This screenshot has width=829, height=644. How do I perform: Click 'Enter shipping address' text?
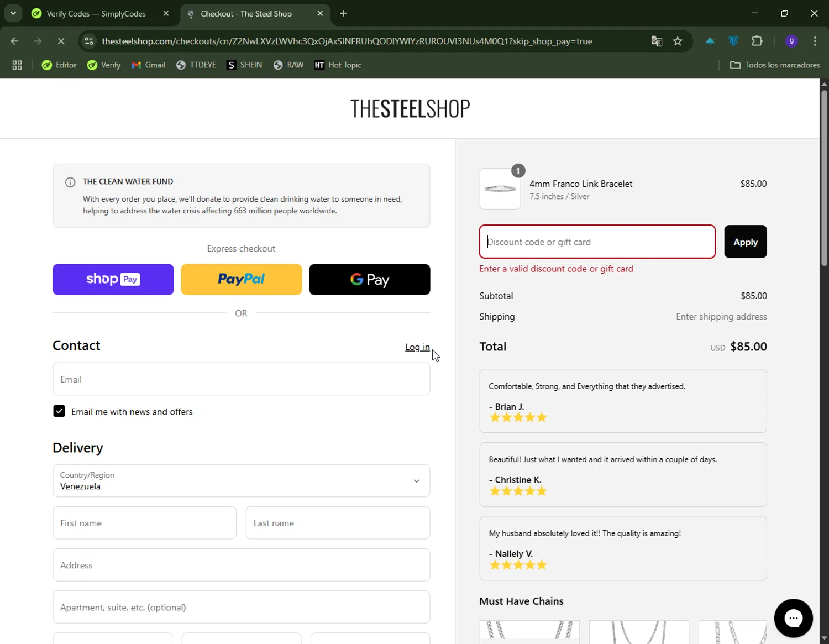coord(721,317)
